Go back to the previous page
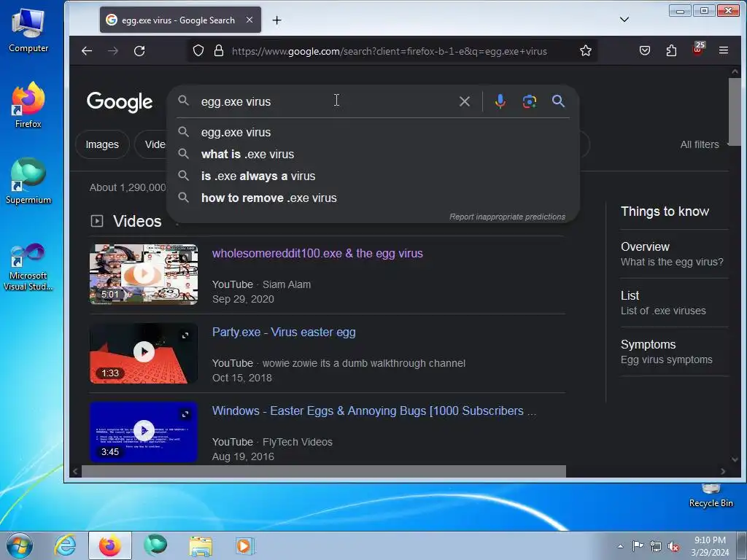 (x=87, y=51)
